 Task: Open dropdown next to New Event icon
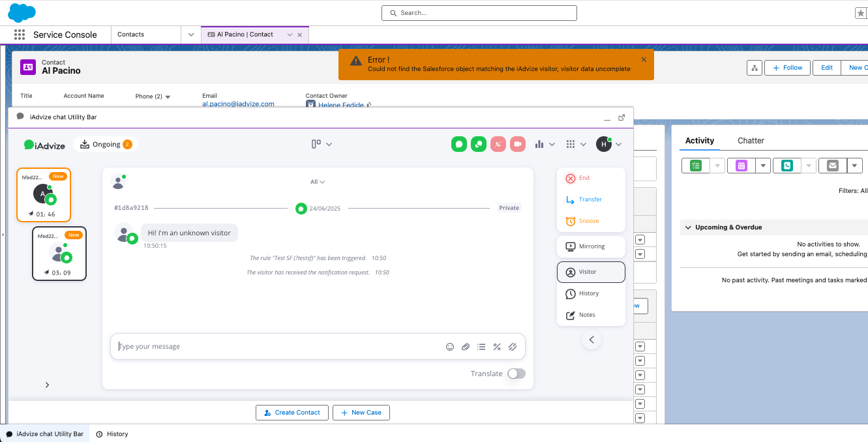764,166
